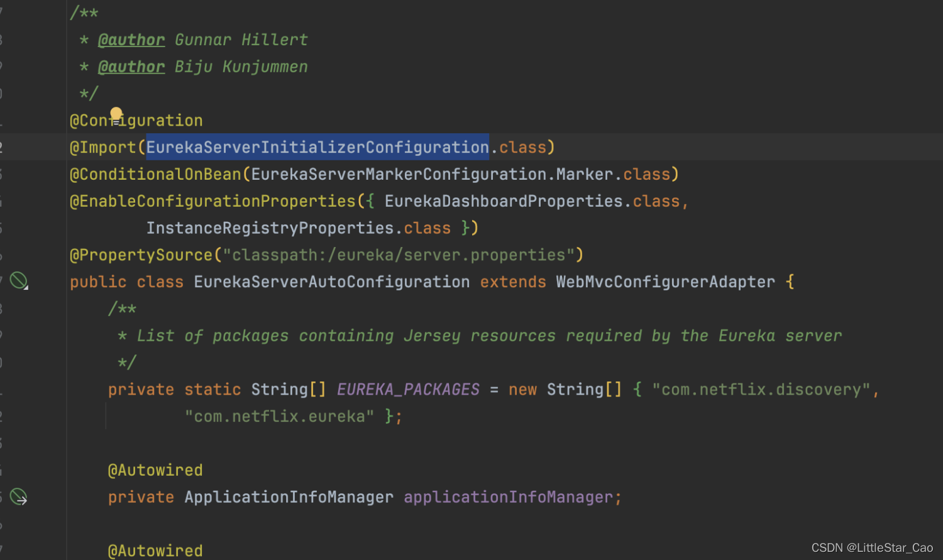Click the Javadoc comment about Jersey resources

480,336
